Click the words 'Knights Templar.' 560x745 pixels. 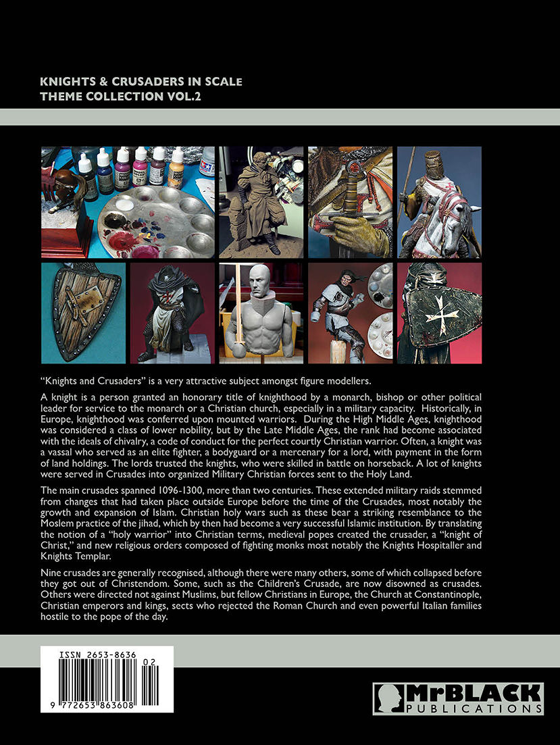pos(76,557)
